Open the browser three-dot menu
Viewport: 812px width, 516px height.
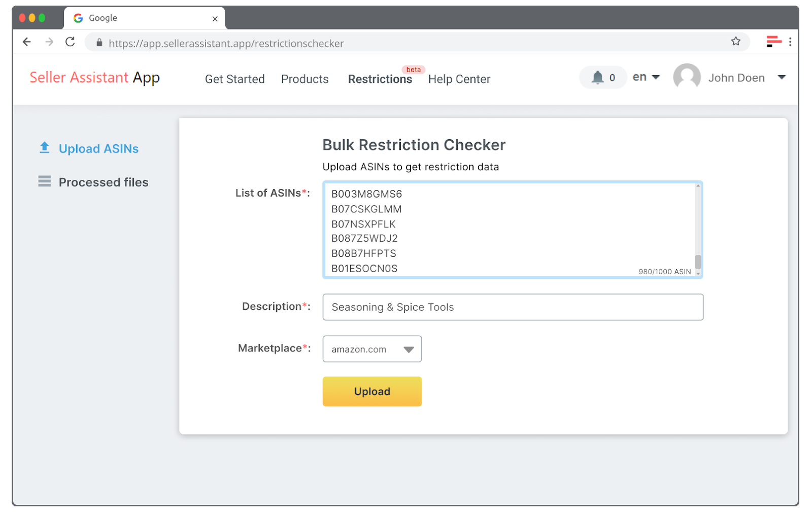(791, 42)
